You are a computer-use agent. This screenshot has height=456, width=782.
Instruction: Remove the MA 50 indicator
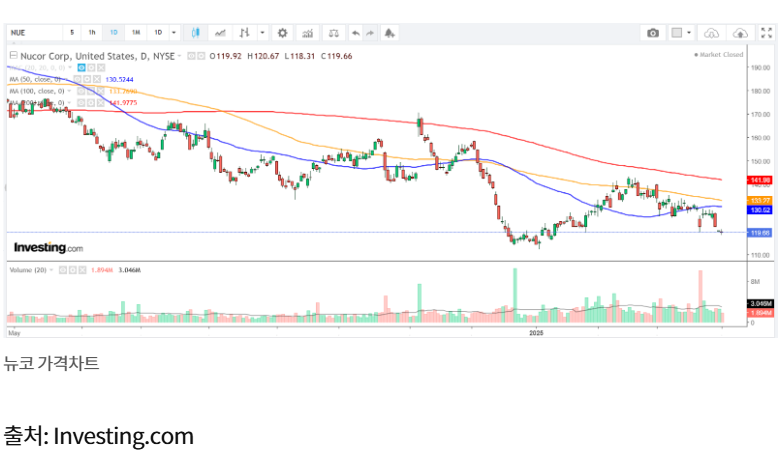point(97,79)
